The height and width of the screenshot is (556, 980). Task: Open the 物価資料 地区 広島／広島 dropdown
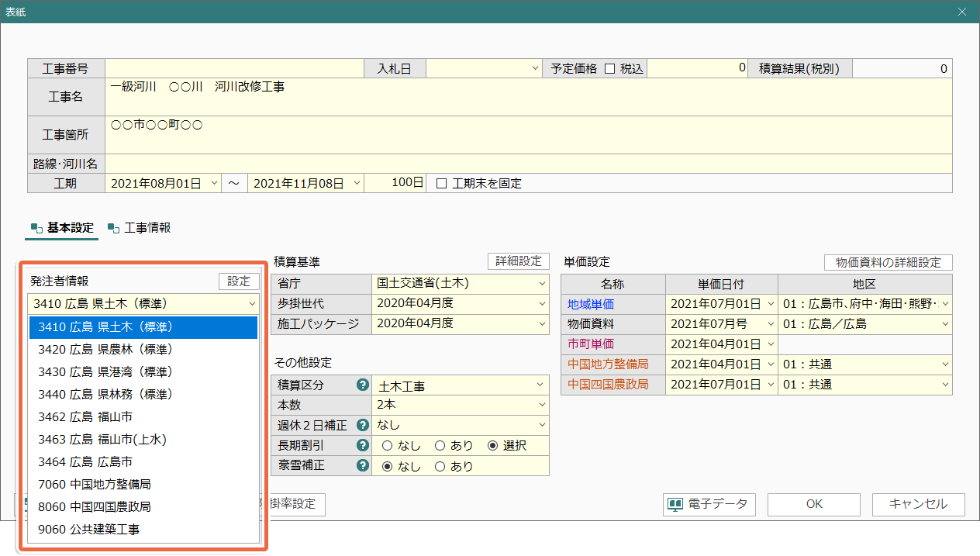945,324
